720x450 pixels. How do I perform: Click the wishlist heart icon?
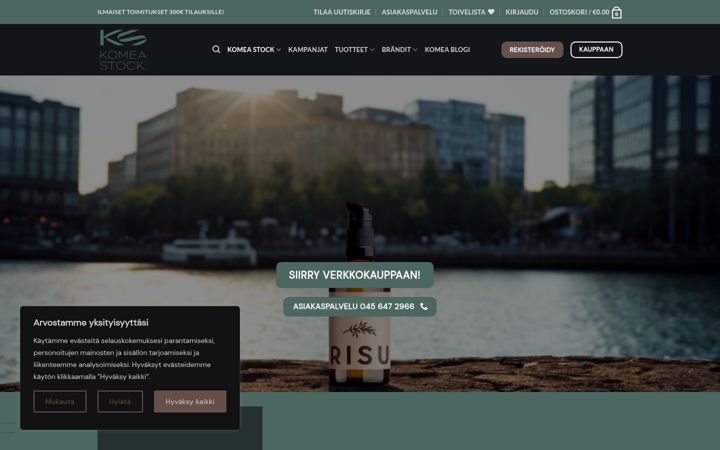491,12
